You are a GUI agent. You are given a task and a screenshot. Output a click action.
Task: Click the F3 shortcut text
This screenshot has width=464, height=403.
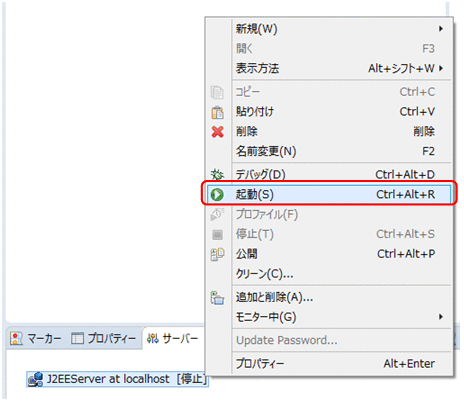click(x=429, y=49)
